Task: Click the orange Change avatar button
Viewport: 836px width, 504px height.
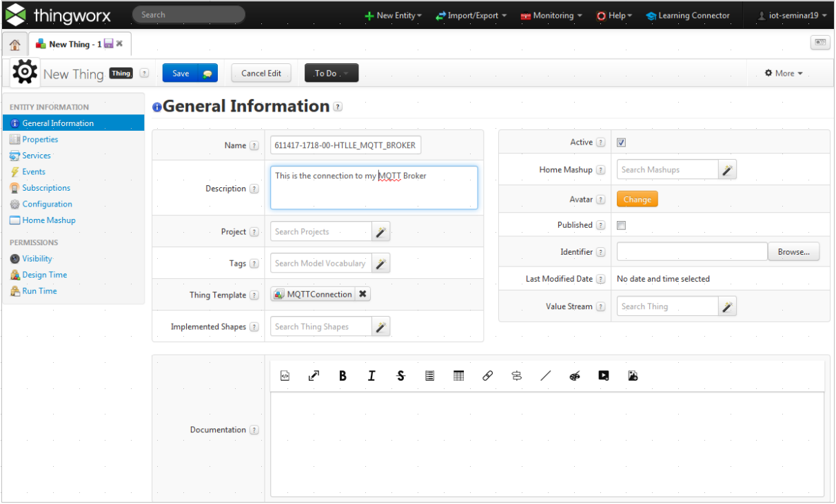Action: [637, 199]
